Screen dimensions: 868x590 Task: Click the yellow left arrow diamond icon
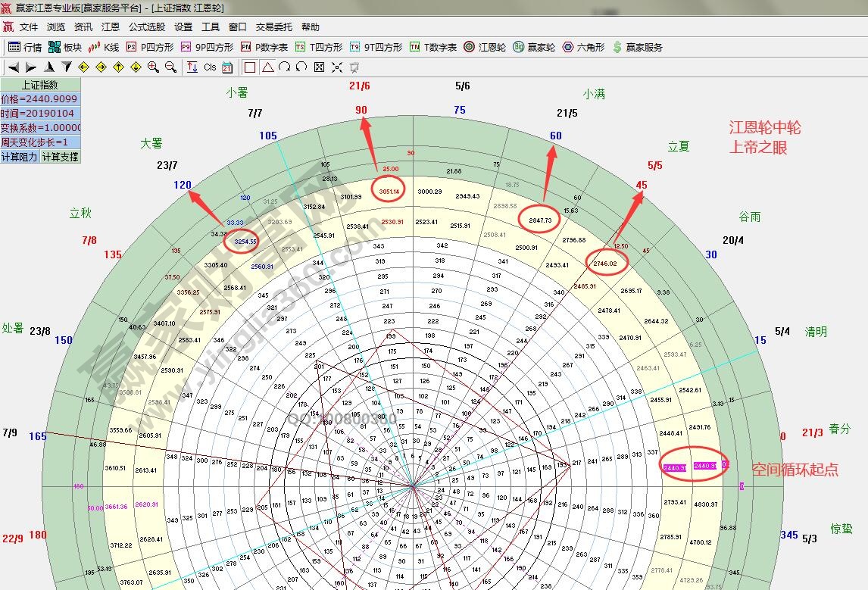click(84, 67)
